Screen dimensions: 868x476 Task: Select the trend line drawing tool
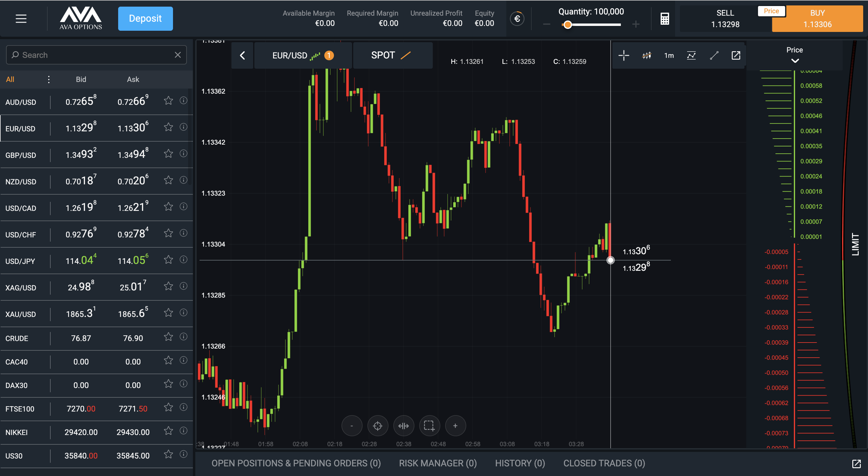tap(714, 55)
